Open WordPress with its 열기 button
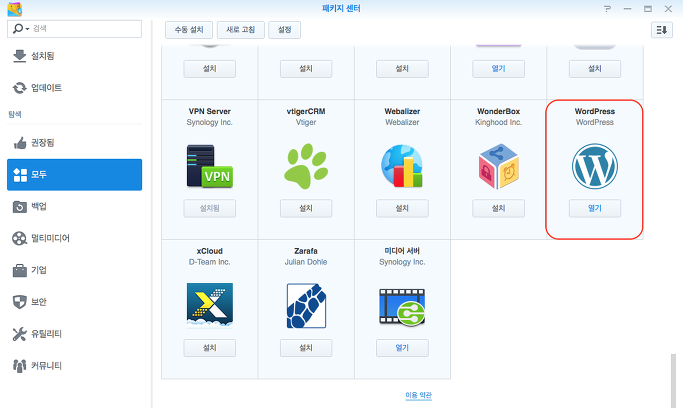Screen dimensions: 683x408 595,208
